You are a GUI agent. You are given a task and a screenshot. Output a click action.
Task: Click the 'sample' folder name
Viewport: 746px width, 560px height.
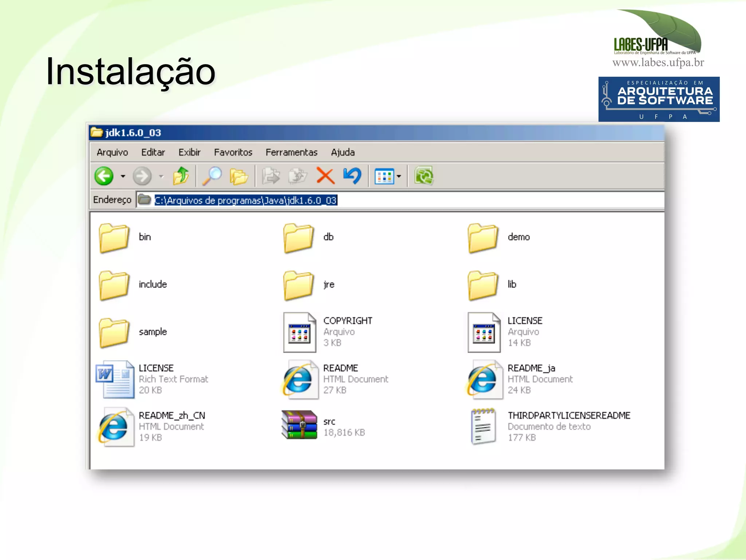coord(153,332)
